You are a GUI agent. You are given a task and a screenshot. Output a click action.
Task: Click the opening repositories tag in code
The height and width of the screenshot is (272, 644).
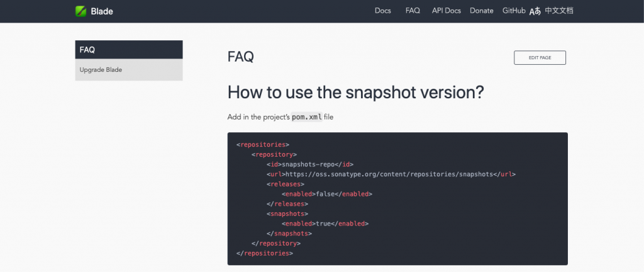[x=264, y=145]
